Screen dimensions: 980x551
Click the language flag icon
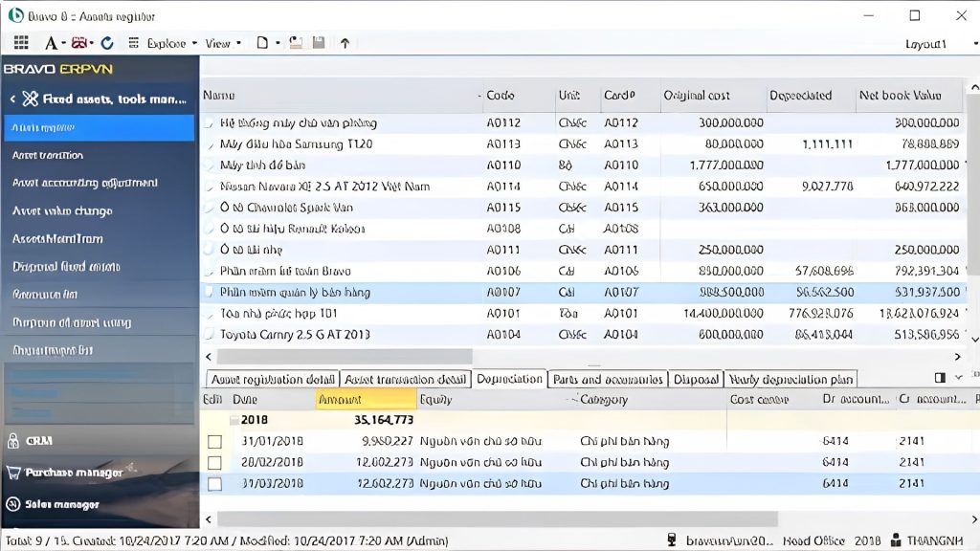78,43
